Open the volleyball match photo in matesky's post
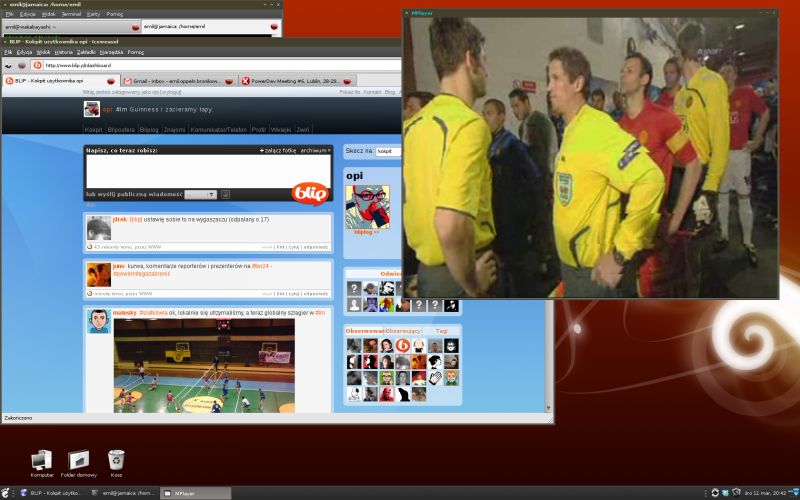The width and height of the screenshot is (800, 500). pyautogui.click(x=204, y=365)
